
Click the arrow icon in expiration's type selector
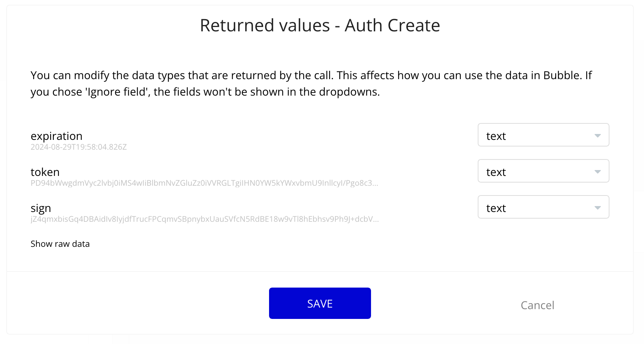(597, 136)
